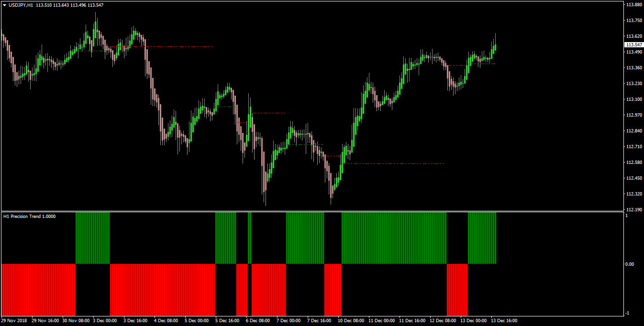644x326 pixels.
Task: Select the 13 Dec 16:00 time label
Action: tap(505, 321)
